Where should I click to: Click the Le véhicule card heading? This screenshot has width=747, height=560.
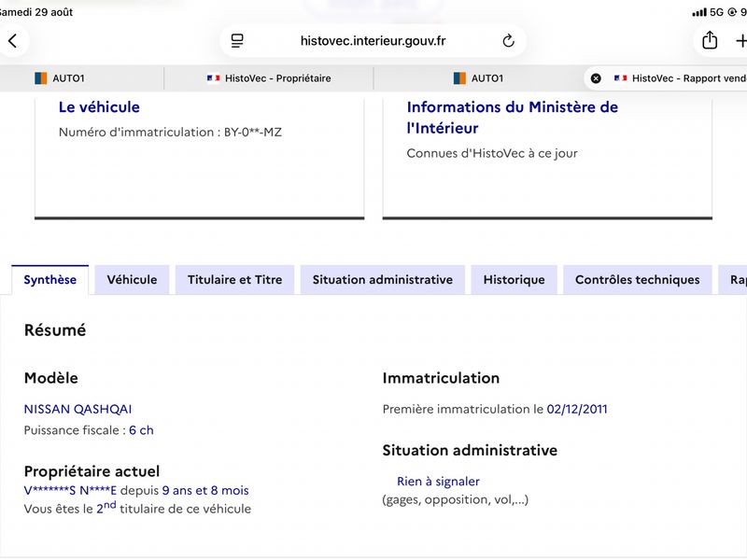(x=99, y=107)
